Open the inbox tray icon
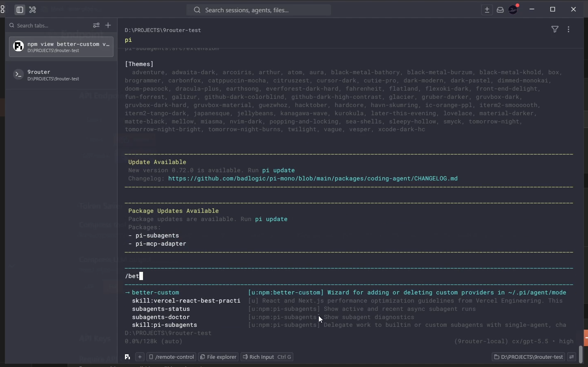This screenshot has height=367, width=588. click(501, 10)
